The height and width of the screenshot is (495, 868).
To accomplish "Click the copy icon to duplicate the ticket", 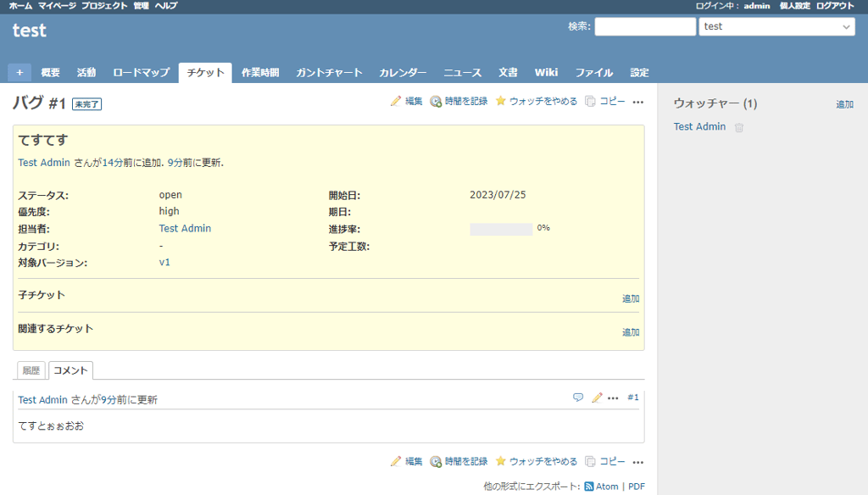I will [592, 101].
